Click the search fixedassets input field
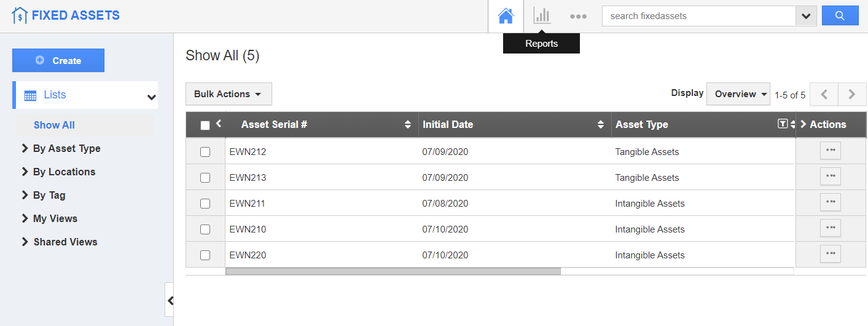Viewport: 868px width, 326px height. 698,16
